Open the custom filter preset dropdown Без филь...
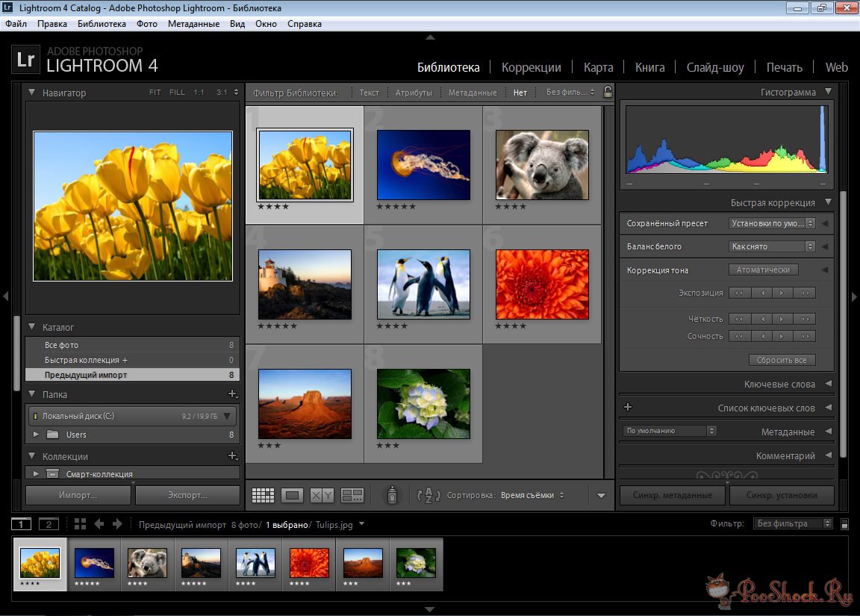Image resolution: width=860 pixels, height=616 pixels. click(570, 92)
